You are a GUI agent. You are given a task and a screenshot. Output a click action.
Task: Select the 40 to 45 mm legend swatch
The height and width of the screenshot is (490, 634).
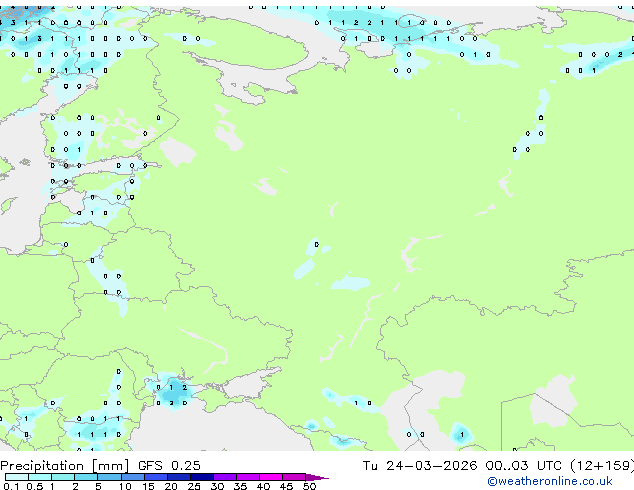(x=271, y=477)
